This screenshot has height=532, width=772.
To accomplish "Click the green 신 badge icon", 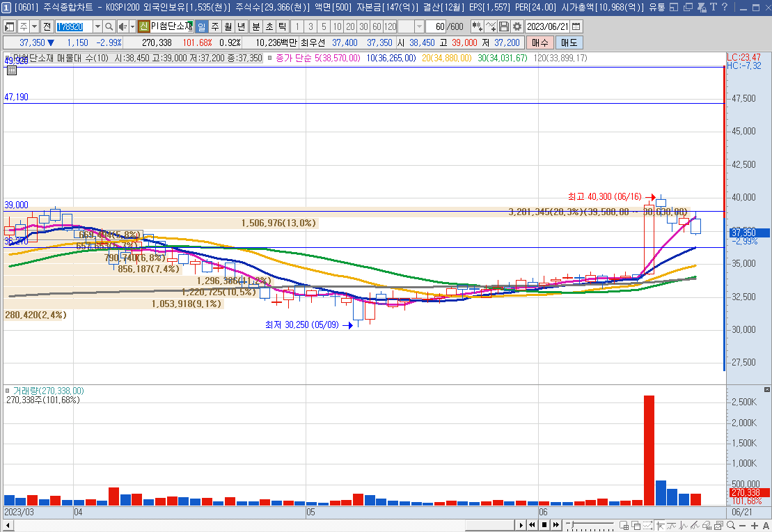I will coord(143,26).
